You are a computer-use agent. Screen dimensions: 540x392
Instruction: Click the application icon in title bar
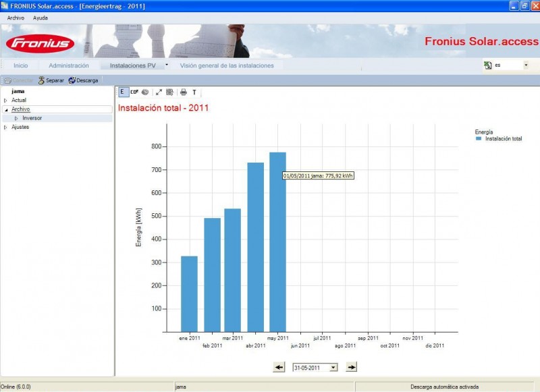coord(5,6)
